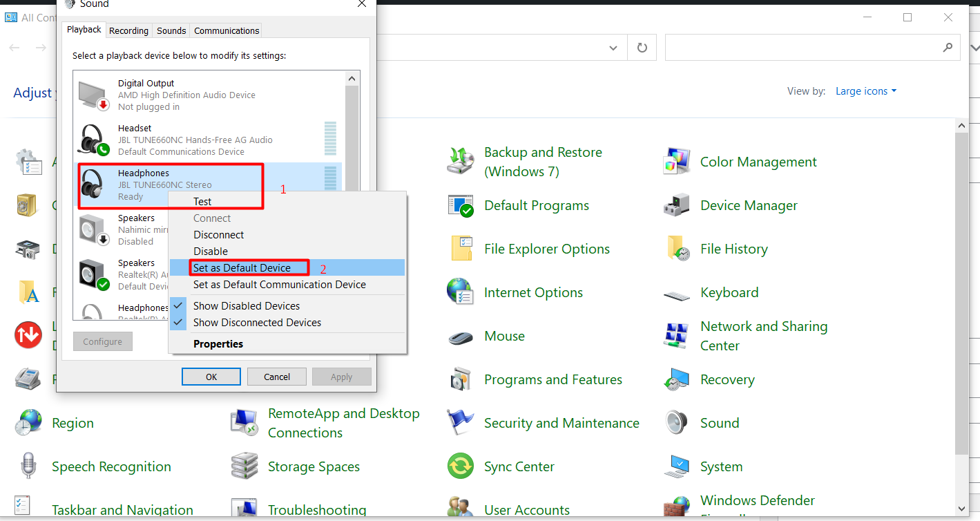The image size is (980, 521).
Task: Click the Speech Recognition microphone icon
Action: 28,467
